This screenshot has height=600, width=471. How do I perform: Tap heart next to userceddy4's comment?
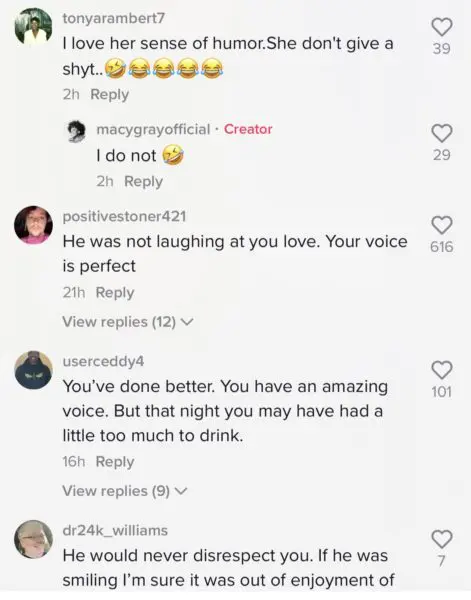coord(442,370)
